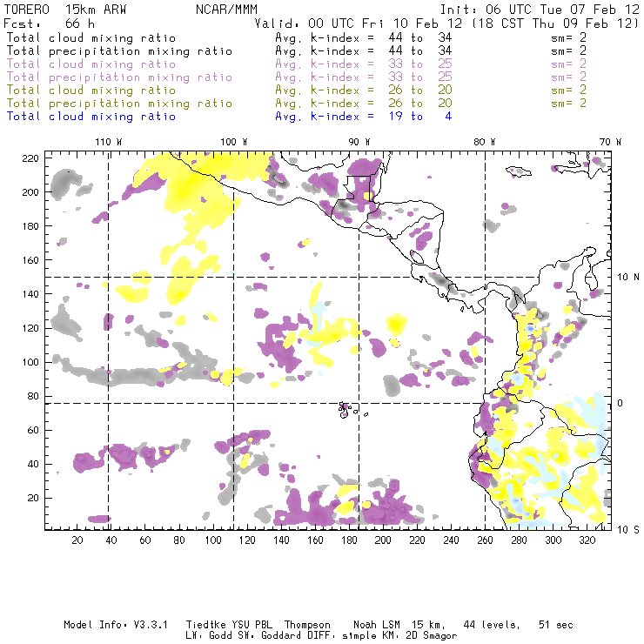Select the '80 W' longitude label
Image resolution: width=644 pixels, height=644 pixels.
point(485,142)
